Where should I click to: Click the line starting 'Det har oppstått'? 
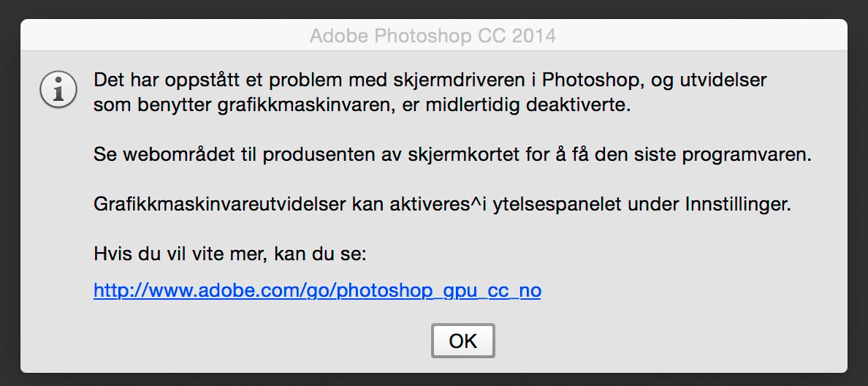click(430, 80)
